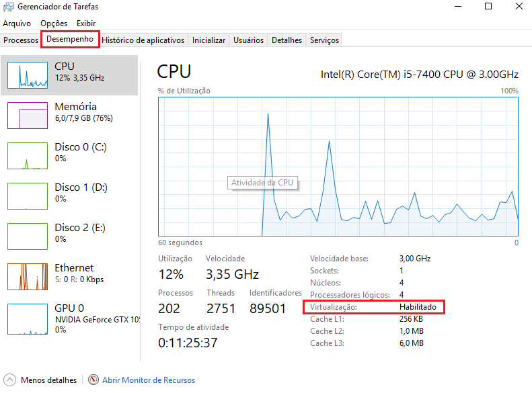Screen dimensions: 532x393
Task: Click the Virtualização Habilitado value
Action: (x=418, y=307)
